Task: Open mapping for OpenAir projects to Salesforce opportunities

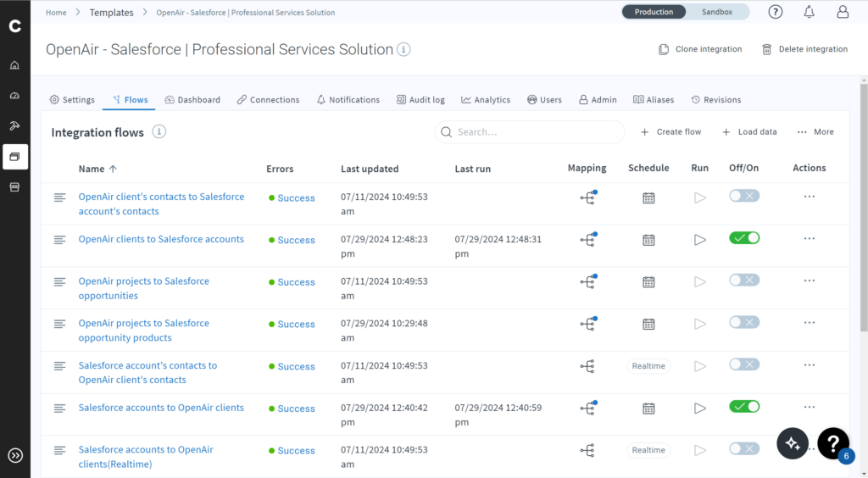Action: click(x=588, y=281)
